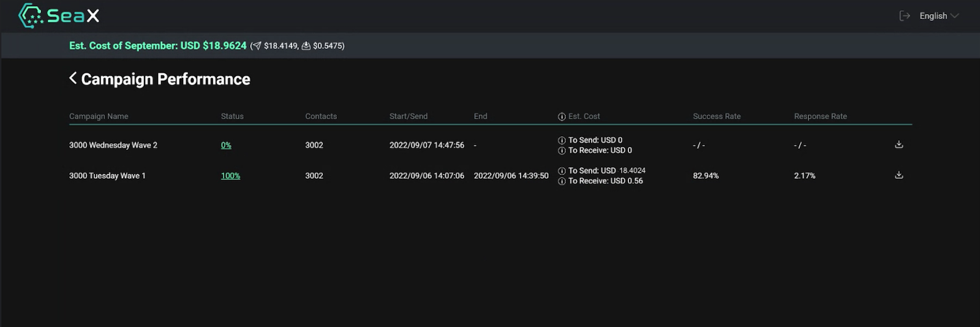This screenshot has height=327, width=980.
Task: Click the receive cost icon in cost banner
Action: tap(306, 46)
